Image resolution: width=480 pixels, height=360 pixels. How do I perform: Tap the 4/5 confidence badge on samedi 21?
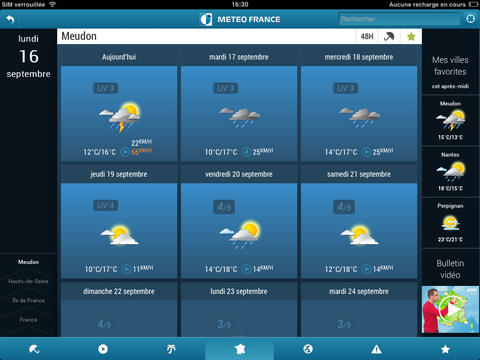[x=344, y=207]
